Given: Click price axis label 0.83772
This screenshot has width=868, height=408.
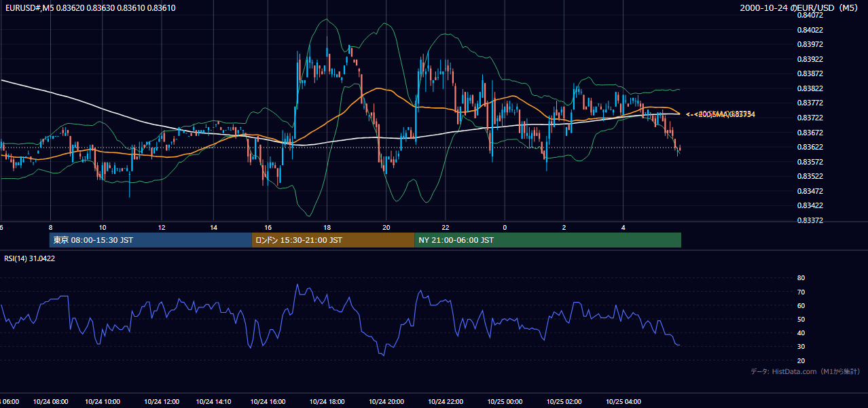Looking at the screenshot, I should [x=810, y=103].
